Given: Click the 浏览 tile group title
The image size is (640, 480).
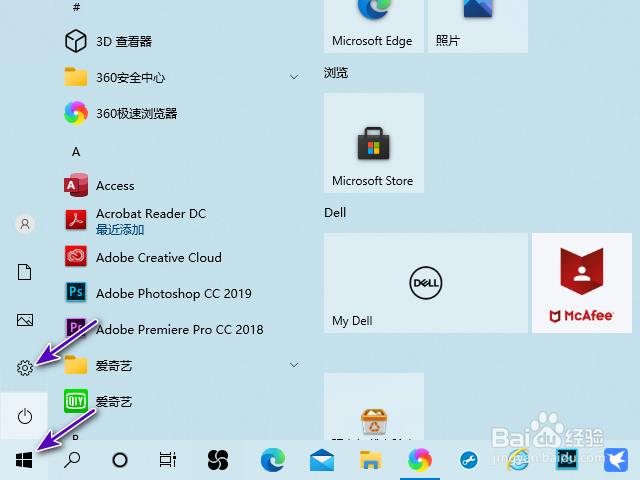Looking at the screenshot, I should tap(336, 73).
